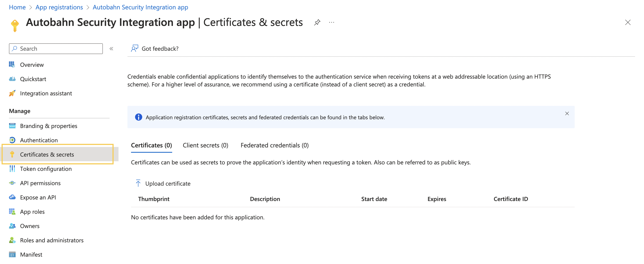
Task: Click the blue info icon in banner
Action: click(138, 117)
